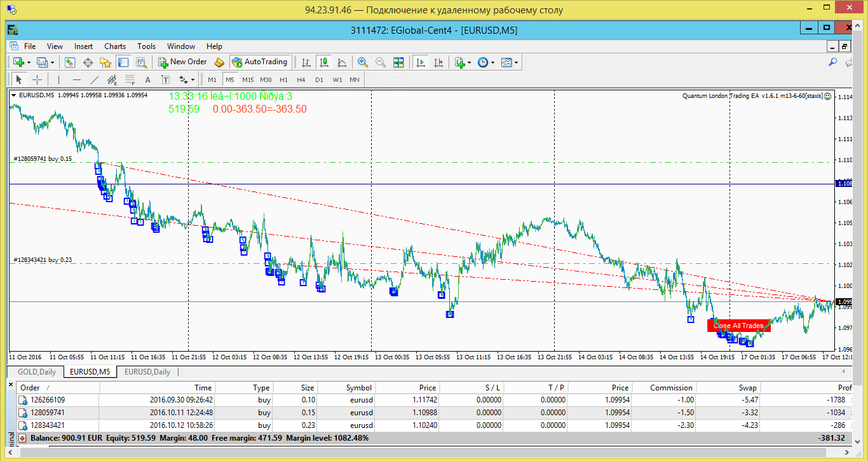The height and width of the screenshot is (461, 868).
Task: Select the crosshair tool
Action: point(37,79)
